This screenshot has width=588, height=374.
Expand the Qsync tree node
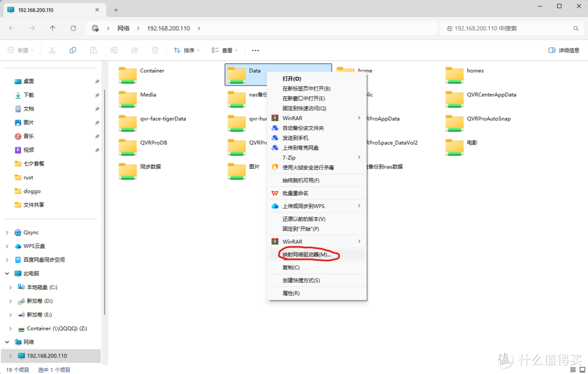click(7, 232)
